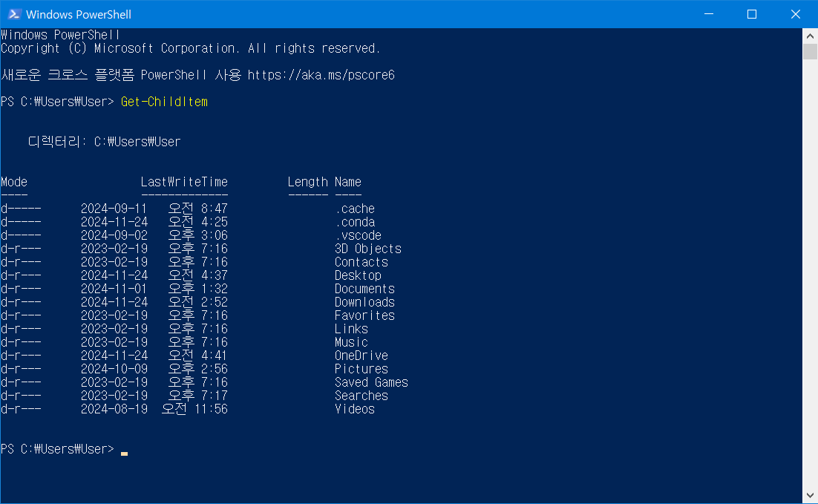The height and width of the screenshot is (504, 818).
Task: Click the 7:17 time in Searches row
Action: [215, 396]
